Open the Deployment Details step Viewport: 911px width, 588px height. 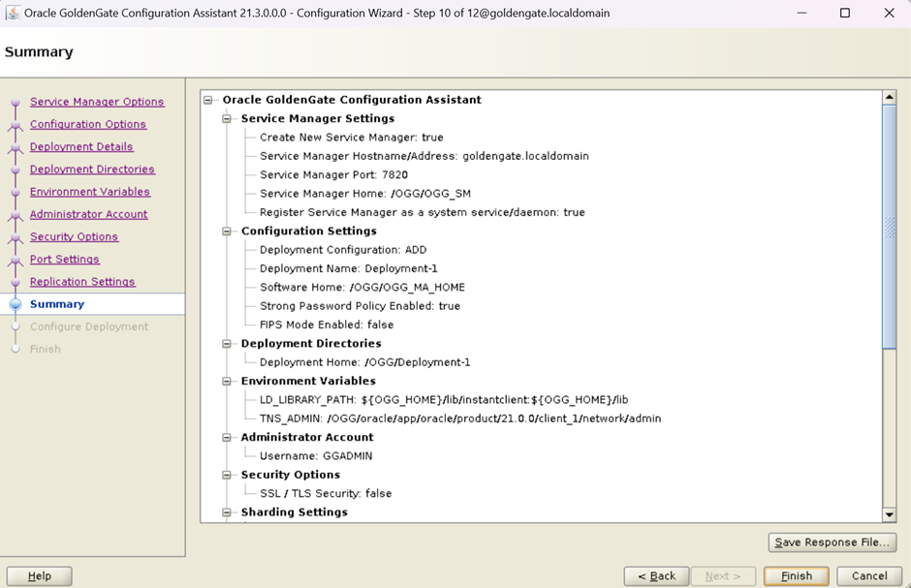coord(81,147)
